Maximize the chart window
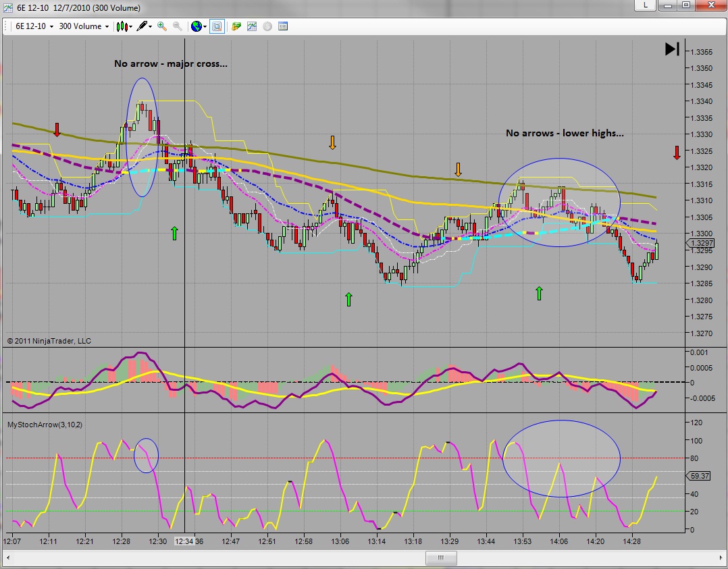728x569 pixels. point(686,5)
